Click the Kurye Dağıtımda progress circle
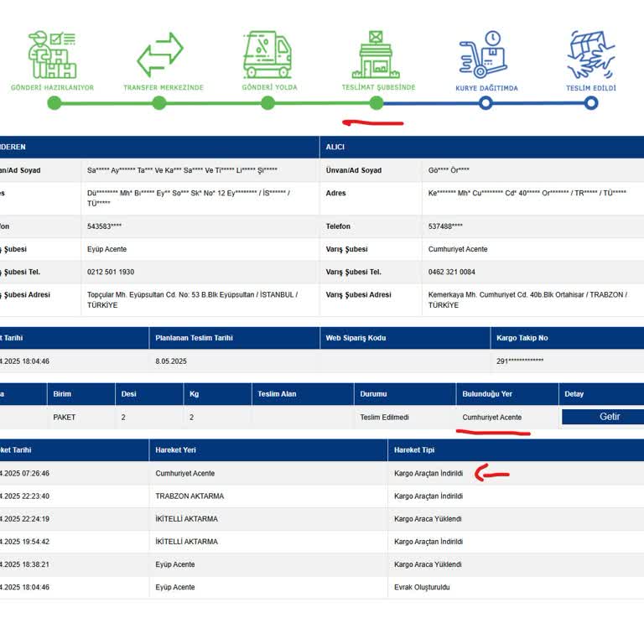 (x=485, y=103)
